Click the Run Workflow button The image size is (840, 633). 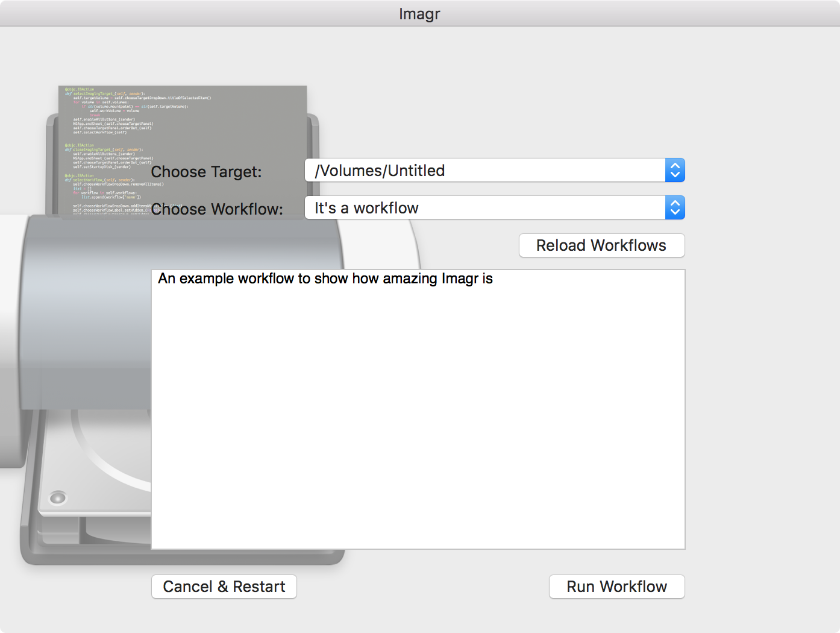616,587
